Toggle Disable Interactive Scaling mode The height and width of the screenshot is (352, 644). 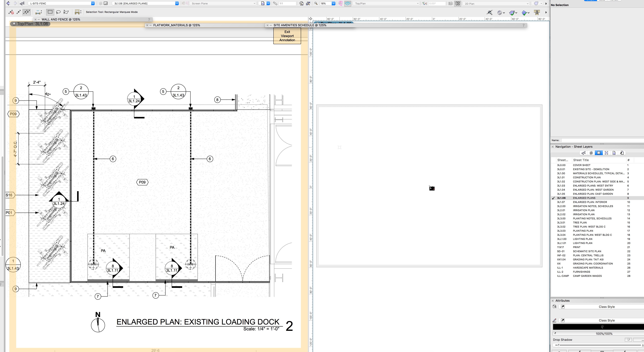[x=11, y=12]
